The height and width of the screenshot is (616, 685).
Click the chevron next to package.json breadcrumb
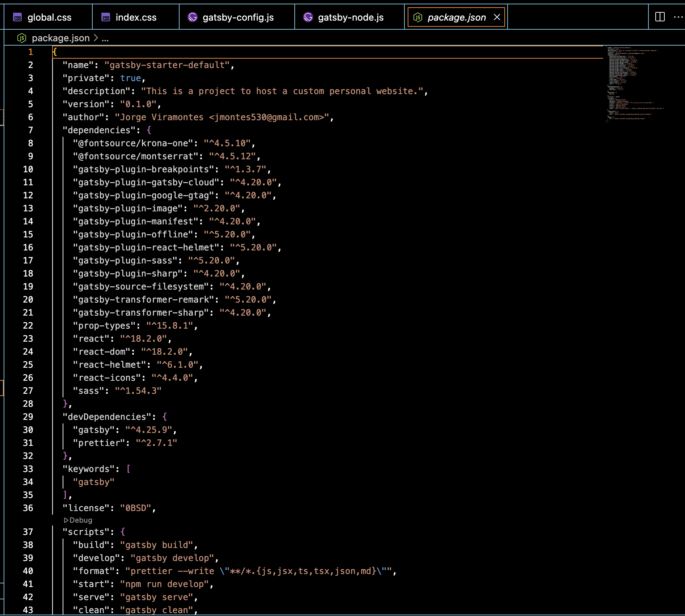(x=96, y=38)
